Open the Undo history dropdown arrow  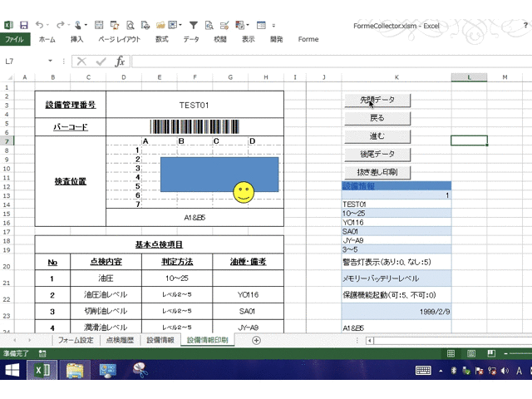[49, 25]
